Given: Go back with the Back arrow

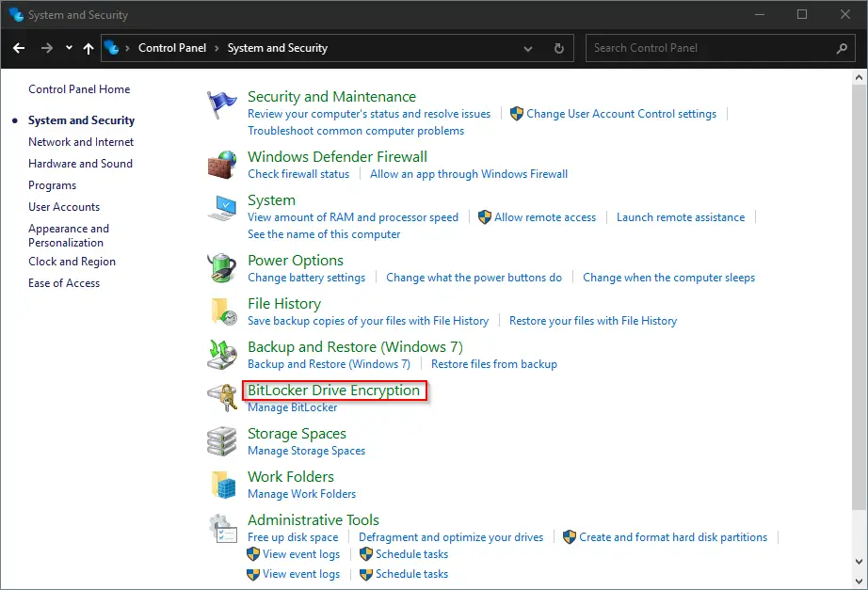Looking at the screenshot, I should click(19, 48).
